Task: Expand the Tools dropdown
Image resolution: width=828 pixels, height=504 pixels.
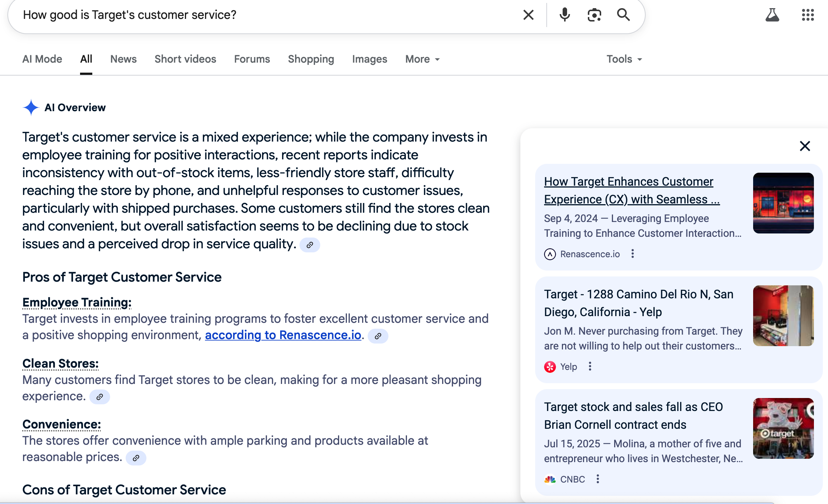Action: pyautogui.click(x=624, y=59)
